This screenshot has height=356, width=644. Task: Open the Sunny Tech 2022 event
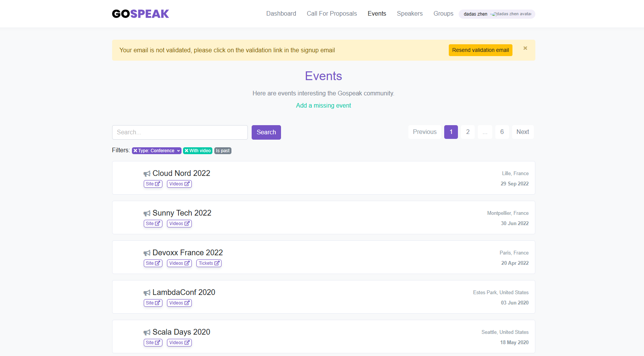coord(182,213)
